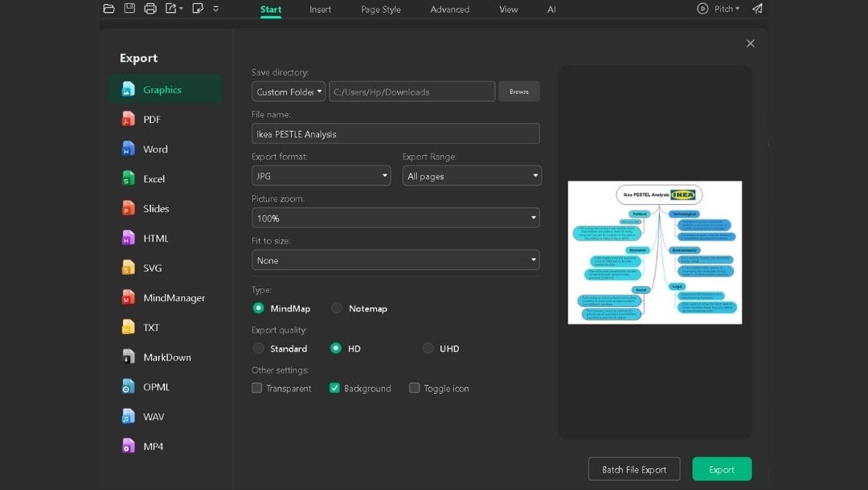Enable the Toggle icon checkbox

click(x=414, y=388)
